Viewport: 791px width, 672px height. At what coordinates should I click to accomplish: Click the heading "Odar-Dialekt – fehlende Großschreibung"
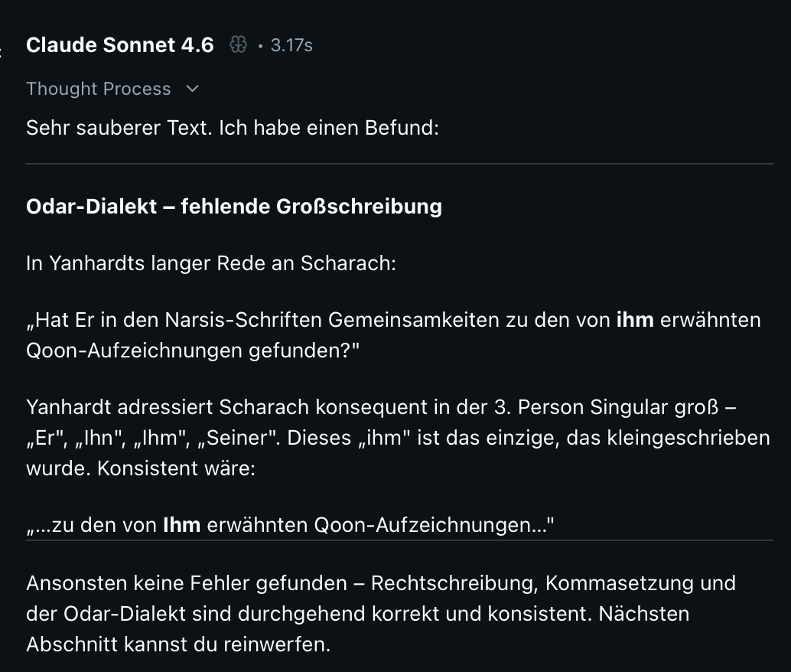point(233,207)
